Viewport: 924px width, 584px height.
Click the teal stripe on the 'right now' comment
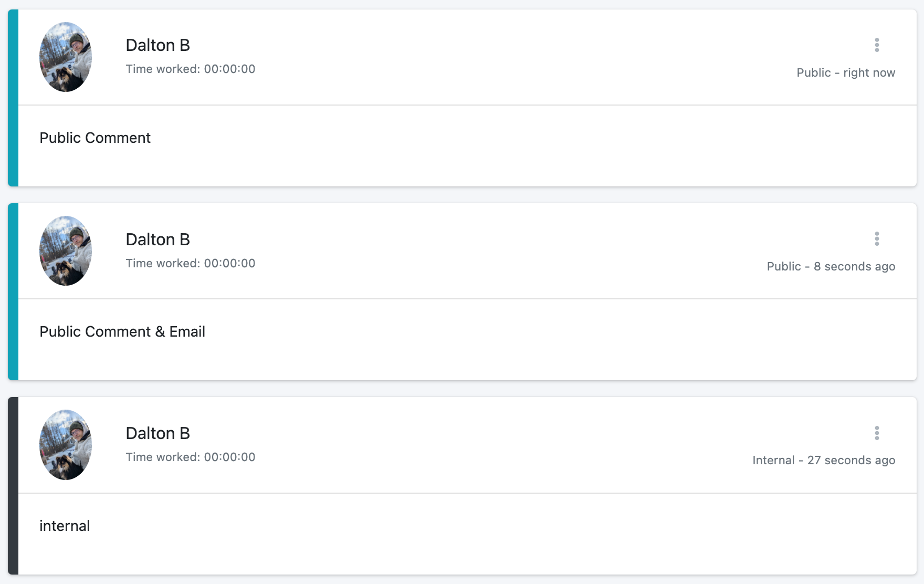[13, 98]
